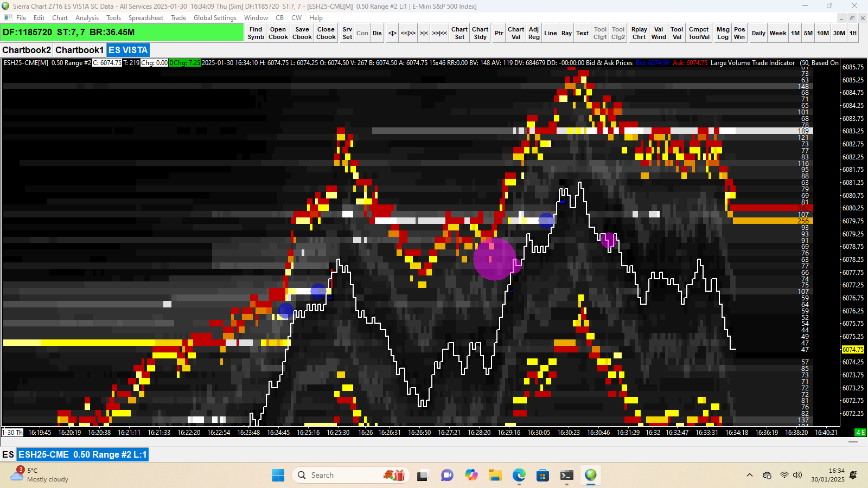Switch chart to Daily timeframe

(x=758, y=33)
